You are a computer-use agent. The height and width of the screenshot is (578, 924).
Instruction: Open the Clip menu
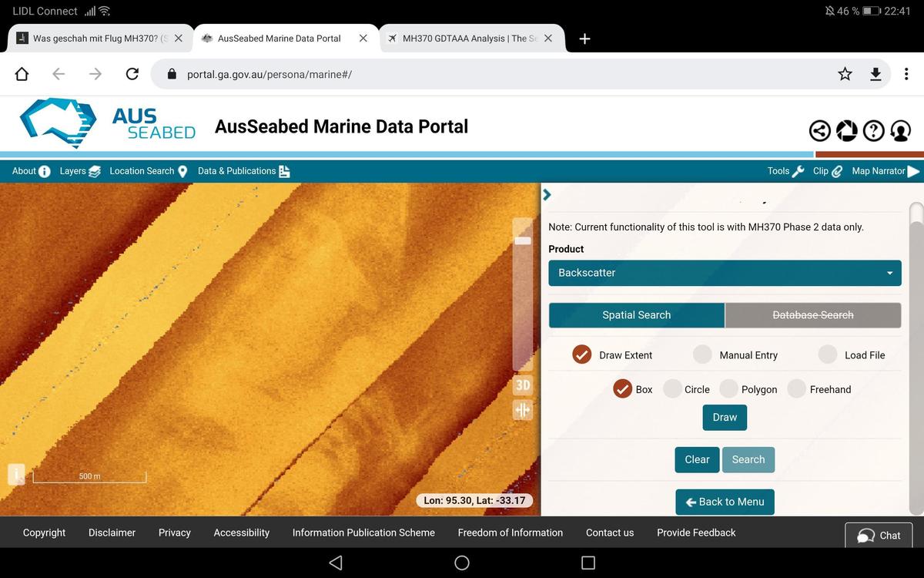pyautogui.click(x=828, y=171)
